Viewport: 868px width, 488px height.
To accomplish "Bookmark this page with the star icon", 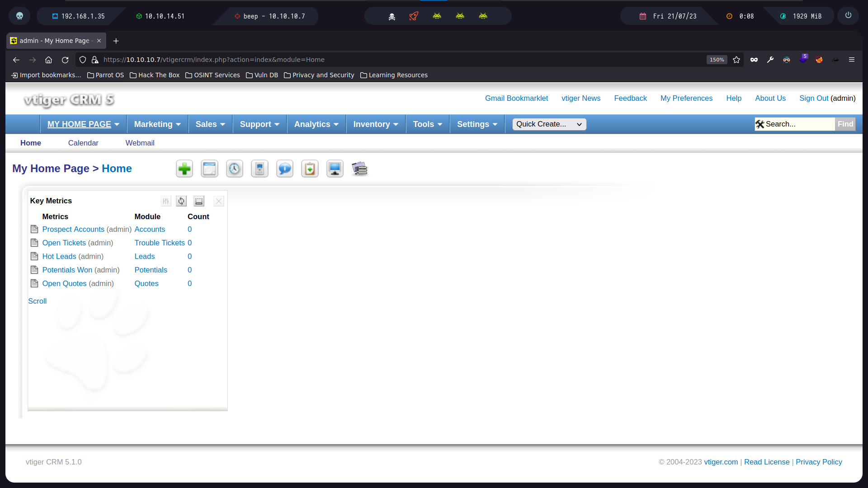I will [x=736, y=60].
